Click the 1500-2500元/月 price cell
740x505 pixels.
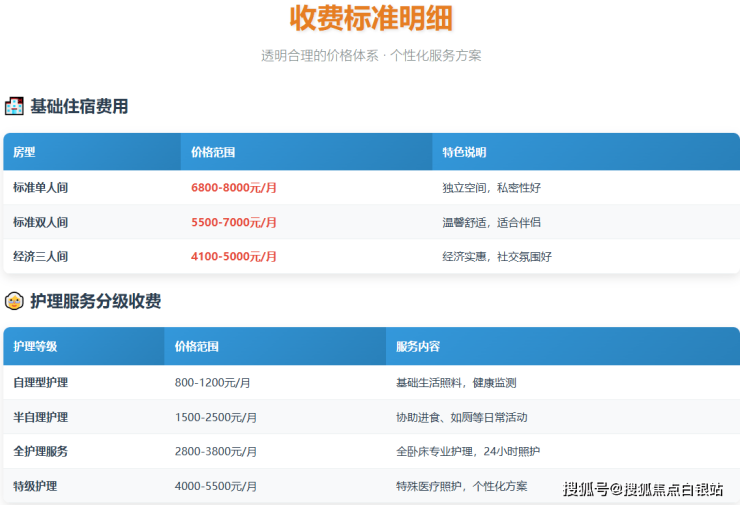tap(215, 417)
